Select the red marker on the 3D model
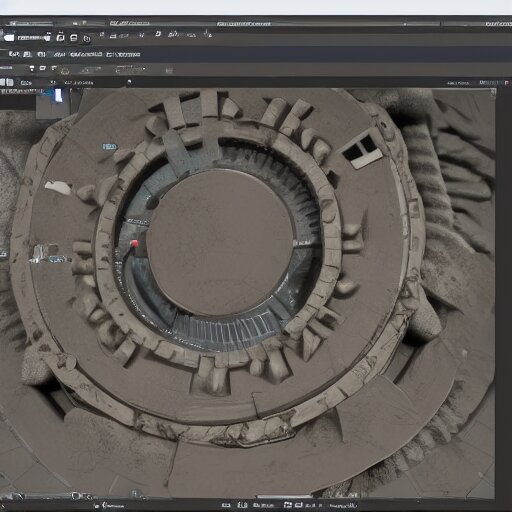The width and height of the screenshot is (512, 512). click(134, 244)
